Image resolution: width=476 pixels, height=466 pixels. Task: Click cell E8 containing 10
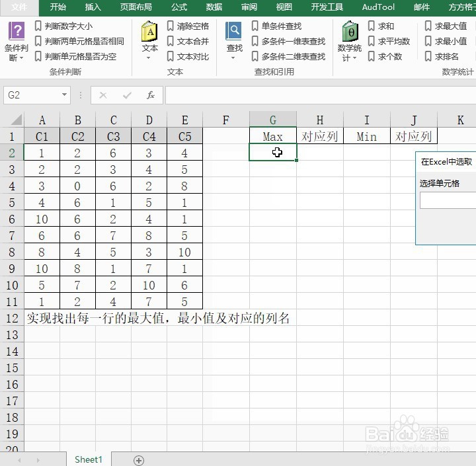(x=185, y=252)
